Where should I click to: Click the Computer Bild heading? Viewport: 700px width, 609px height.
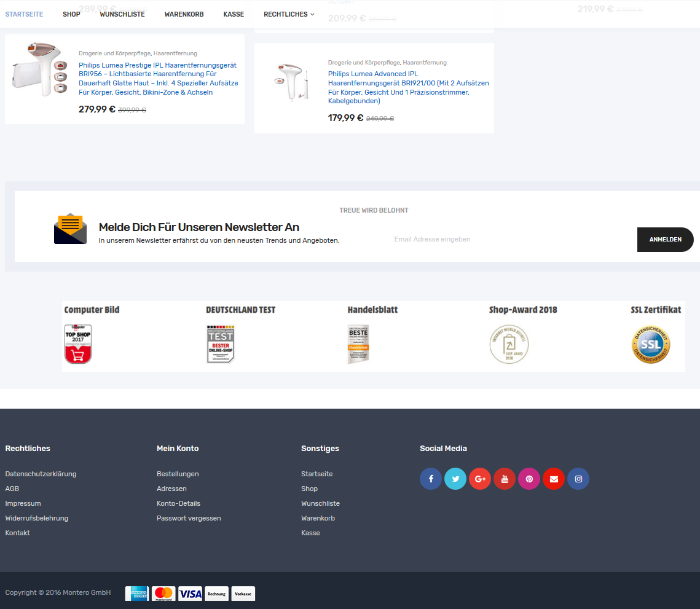pos(92,310)
